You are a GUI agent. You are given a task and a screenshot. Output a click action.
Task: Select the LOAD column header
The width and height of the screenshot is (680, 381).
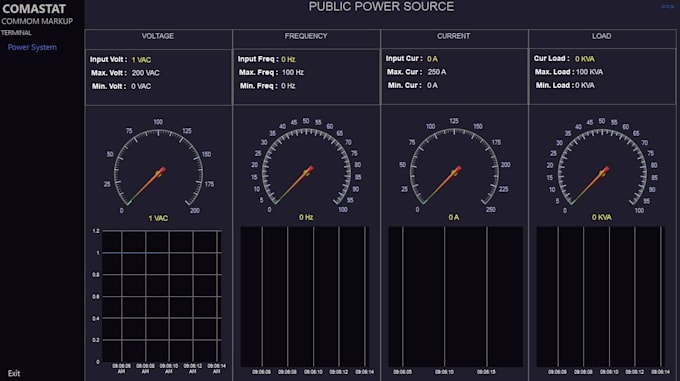602,36
